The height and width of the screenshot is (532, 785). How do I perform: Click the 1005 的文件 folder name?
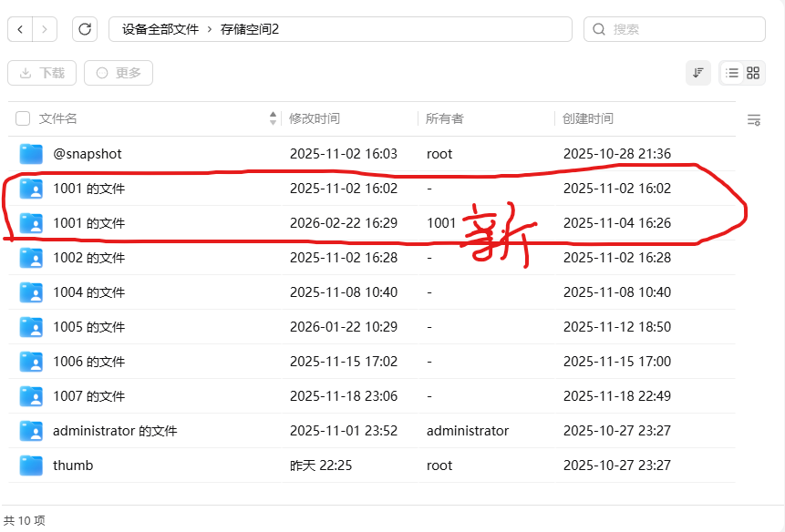click(89, 327)
